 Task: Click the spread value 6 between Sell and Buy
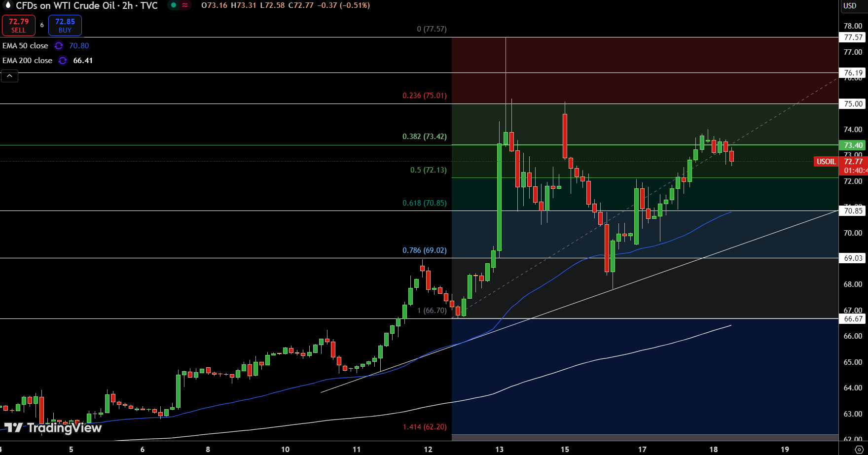click(42, 25)
